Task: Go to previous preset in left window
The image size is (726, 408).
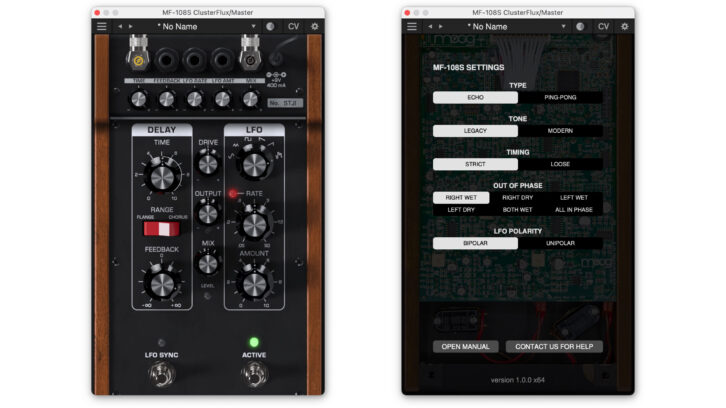Action: pos(120,26)
